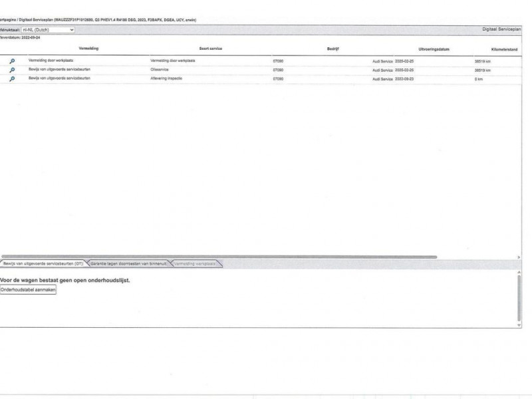The image size is (532, 399).
Task: Click right arrow of horizontal scrollbar
Action: pyautogui.click(x=519, y=257)
